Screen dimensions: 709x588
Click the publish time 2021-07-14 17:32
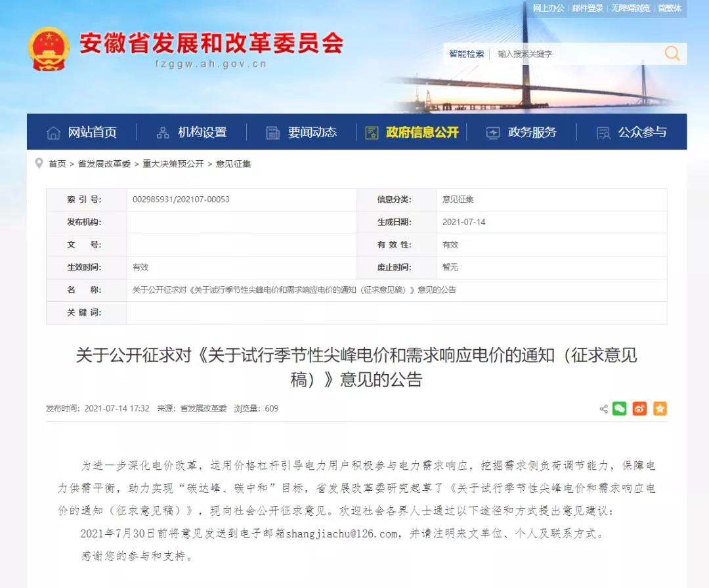click(x=117, y=409)
